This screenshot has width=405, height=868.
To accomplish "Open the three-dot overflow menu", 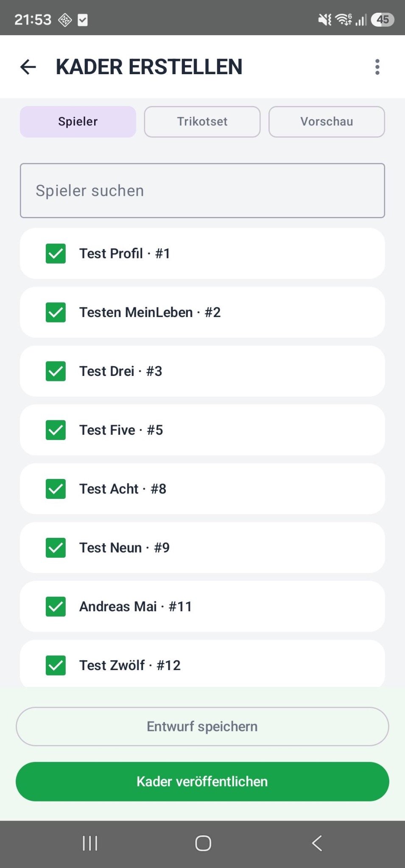I will click(x=377, y=67).
